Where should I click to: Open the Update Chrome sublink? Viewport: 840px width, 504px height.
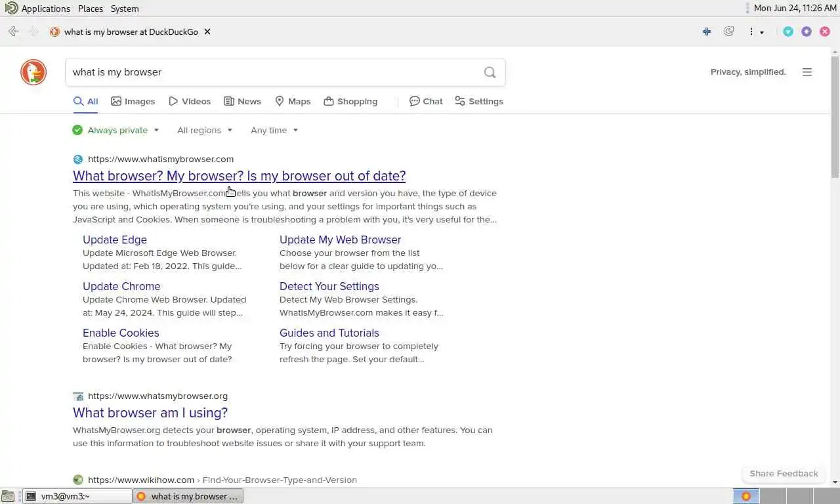point(121,286)
